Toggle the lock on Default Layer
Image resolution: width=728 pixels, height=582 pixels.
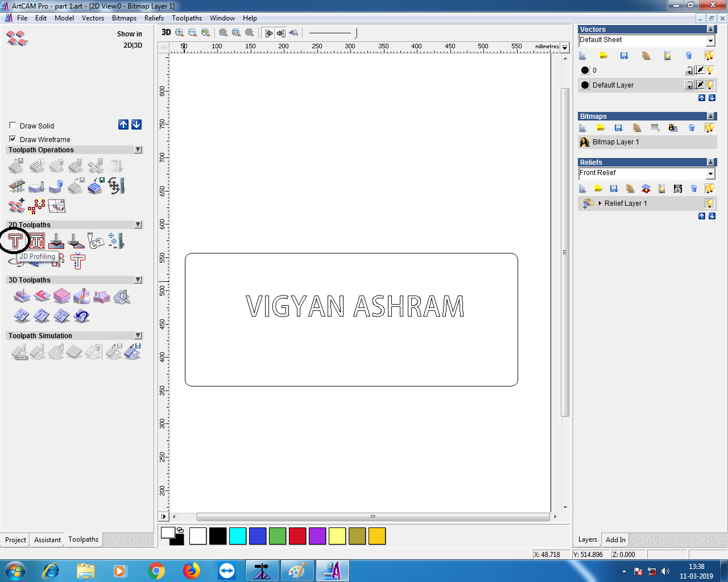[689, 85]
